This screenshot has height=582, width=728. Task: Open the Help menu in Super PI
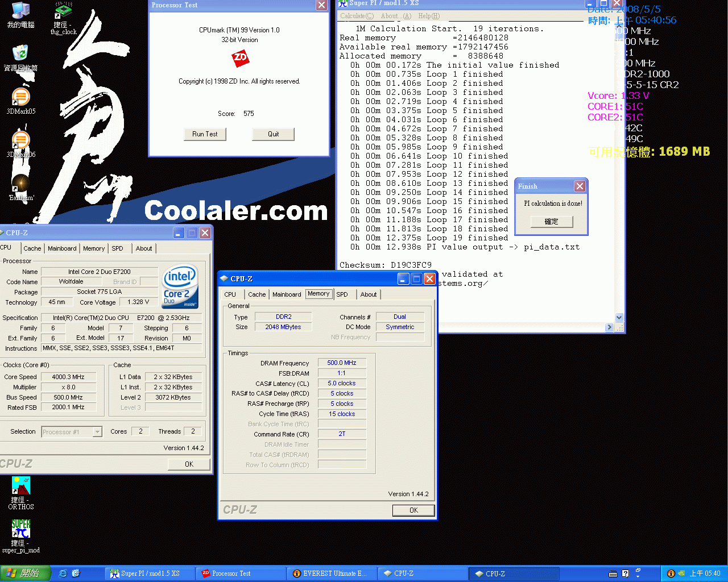(429, 16)
